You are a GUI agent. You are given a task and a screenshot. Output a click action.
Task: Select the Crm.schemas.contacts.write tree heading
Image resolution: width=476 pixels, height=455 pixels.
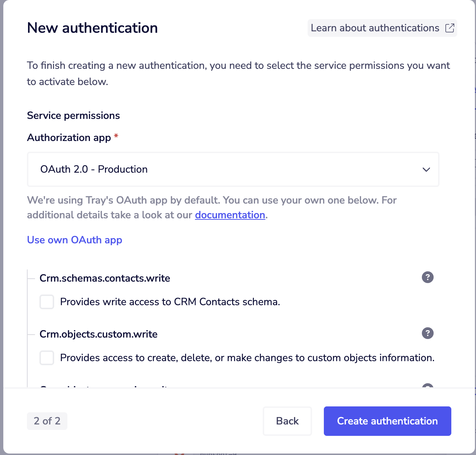pyautogui.click(x=105, y=278)
